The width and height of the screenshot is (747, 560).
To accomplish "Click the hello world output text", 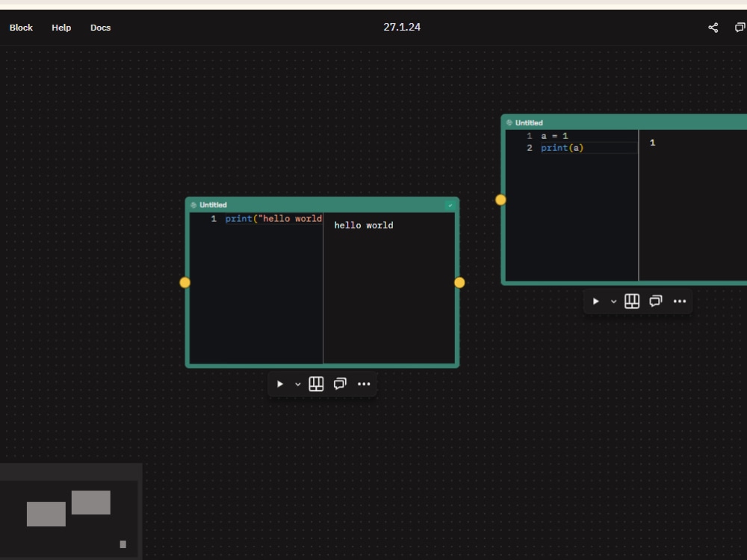I will 364,225.
